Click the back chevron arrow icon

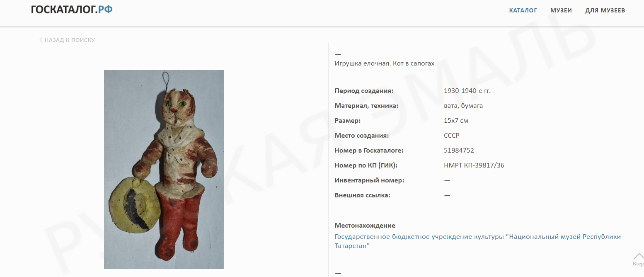41,40
